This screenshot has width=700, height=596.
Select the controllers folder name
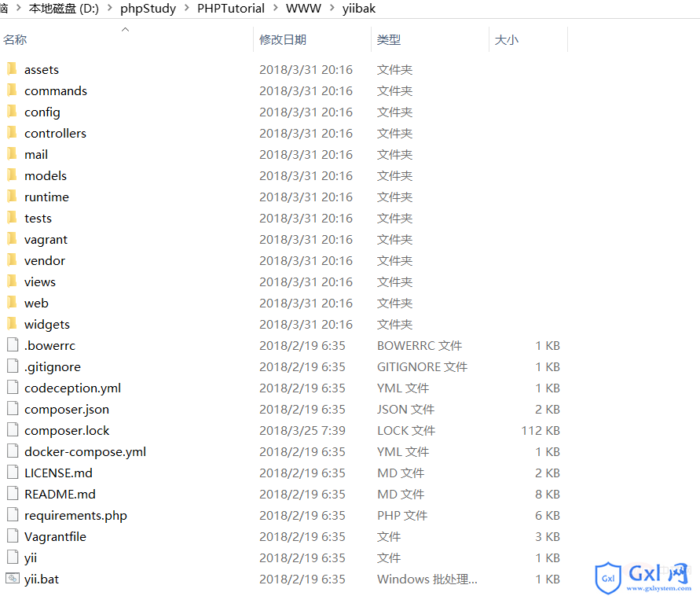[55, 133]
